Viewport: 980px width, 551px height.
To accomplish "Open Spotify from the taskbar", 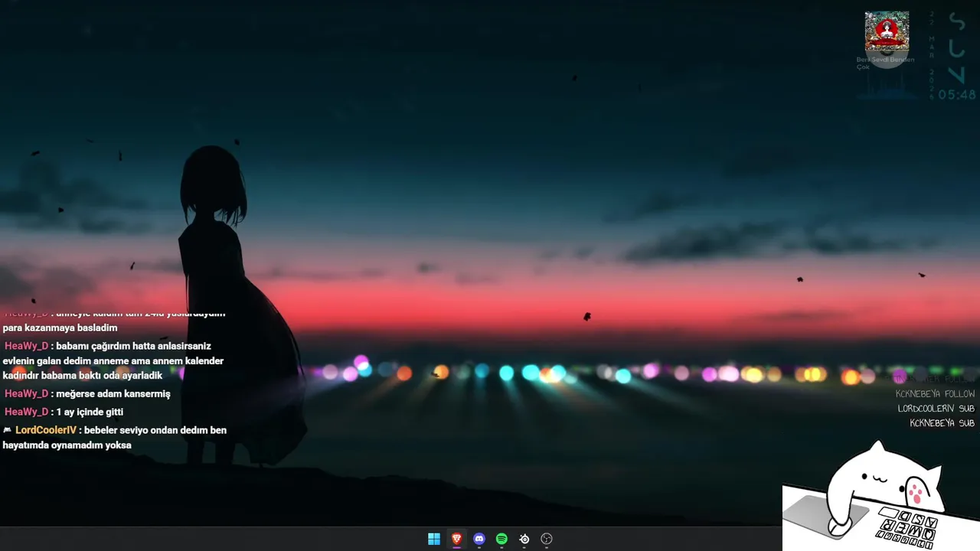I will click(501, 539).
